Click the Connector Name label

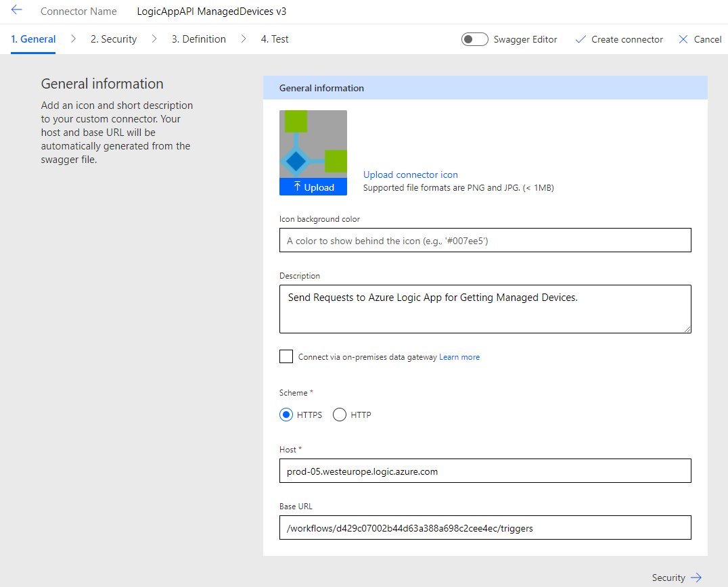tap(78, 11)
